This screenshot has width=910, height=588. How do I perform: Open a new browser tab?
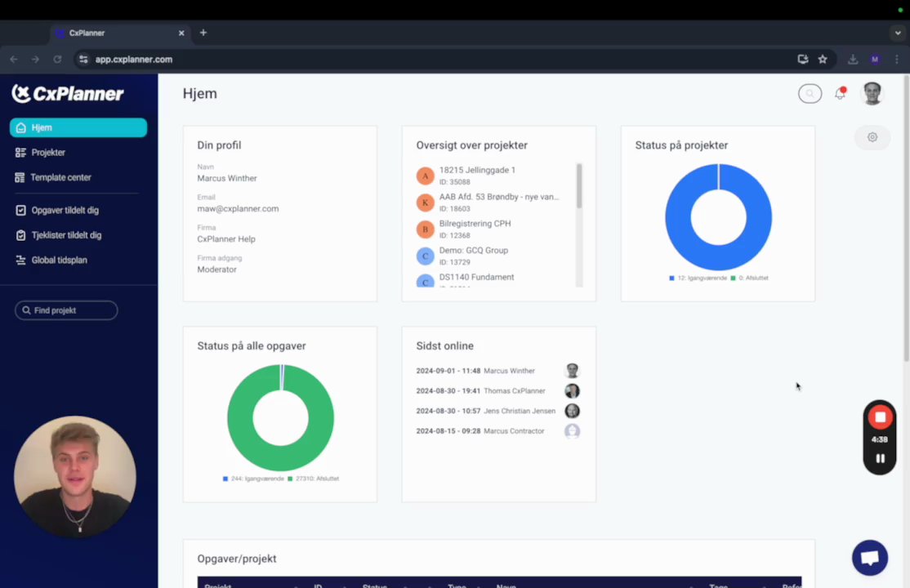(x=203, y=33)
